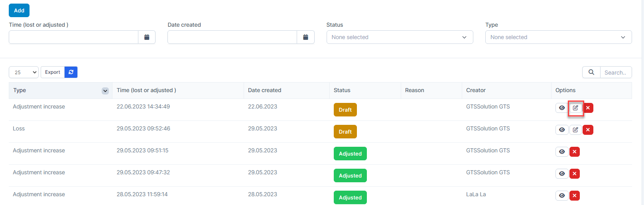The width and height of the screenshot is (644, 205).
Task: Click Adjusted badge in the 28.05.2023 row
Action: pyautogui.click(x=350, y=197)
